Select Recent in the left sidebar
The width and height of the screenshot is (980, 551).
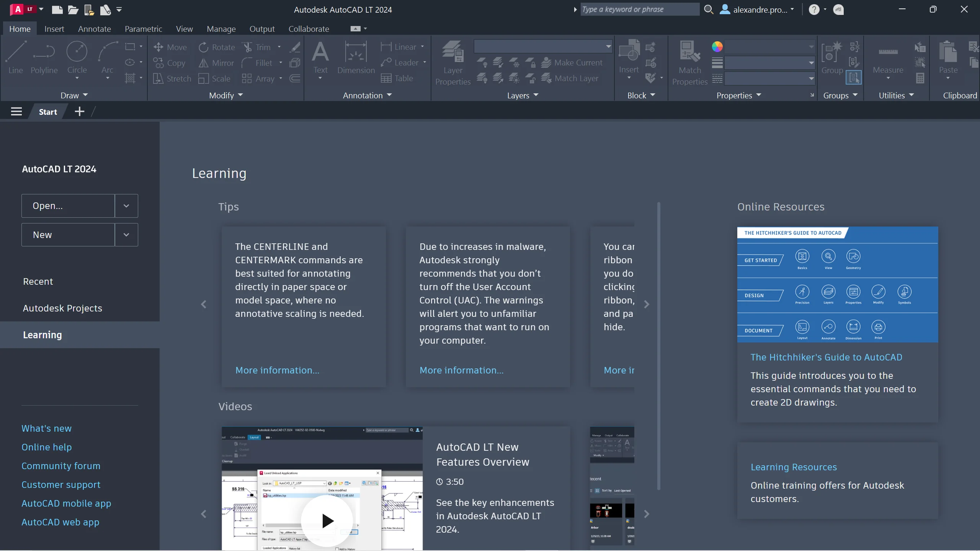click(38, 282)
